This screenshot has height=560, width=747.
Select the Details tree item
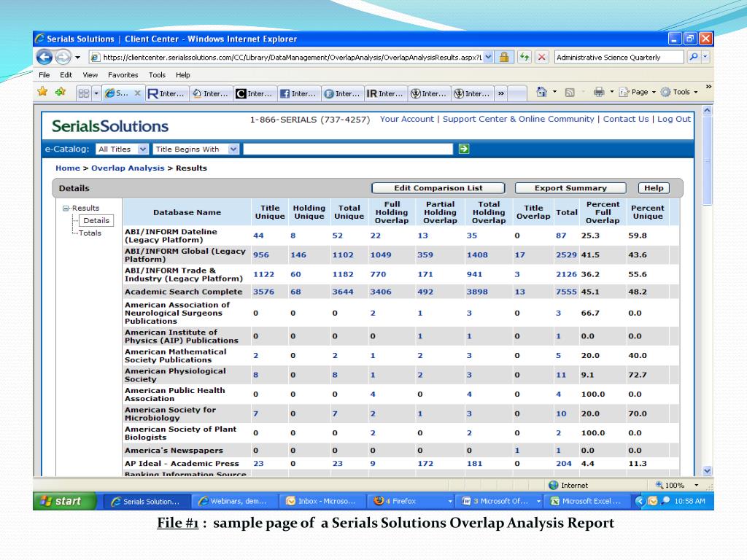pos(96,220)
